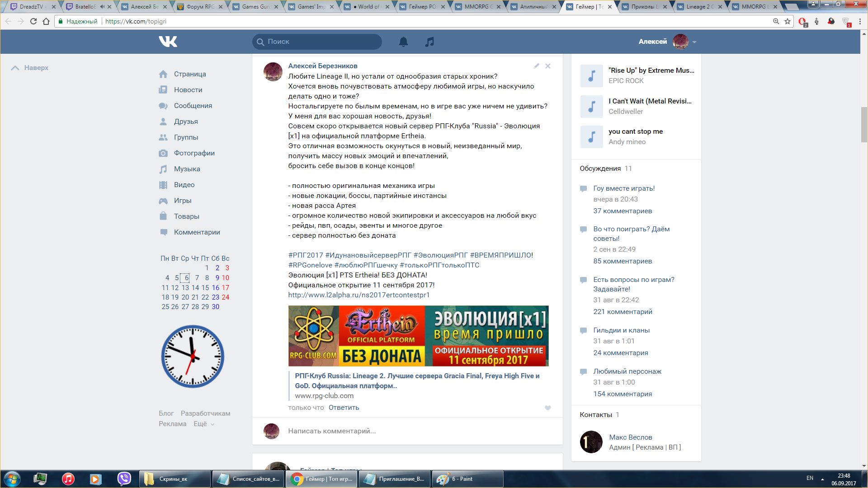Open discussion Во что поиграть? Даём советы!

pyautogui.click(x=632, y=234)
